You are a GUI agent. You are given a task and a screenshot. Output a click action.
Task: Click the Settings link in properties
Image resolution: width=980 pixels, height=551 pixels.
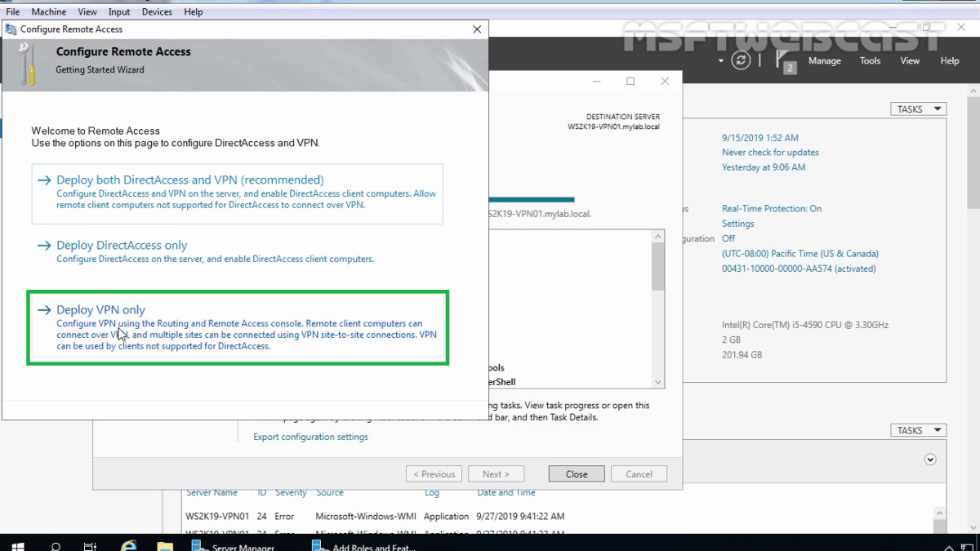pyautogui.click(x=738, y=224)
